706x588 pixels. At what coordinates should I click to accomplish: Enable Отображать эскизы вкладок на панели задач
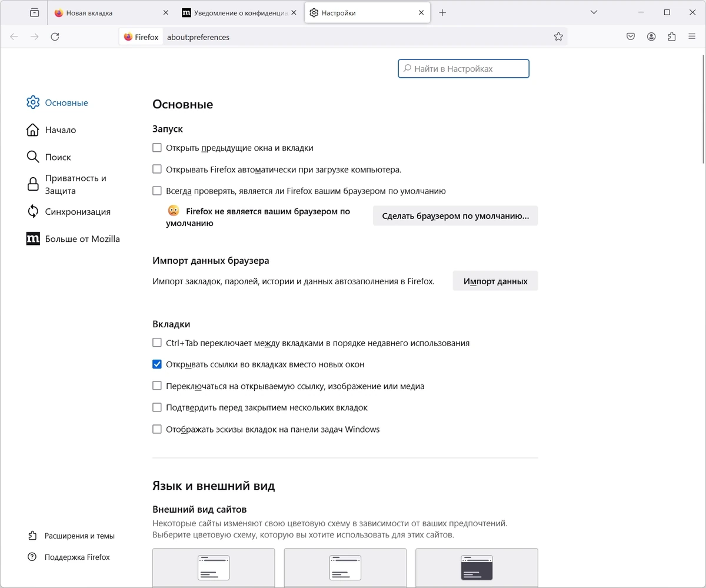click(x=157, y=429)
